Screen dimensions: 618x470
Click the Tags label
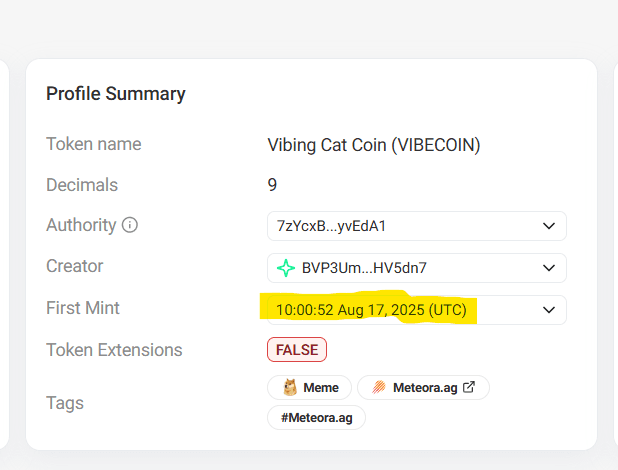coord(65,403)
